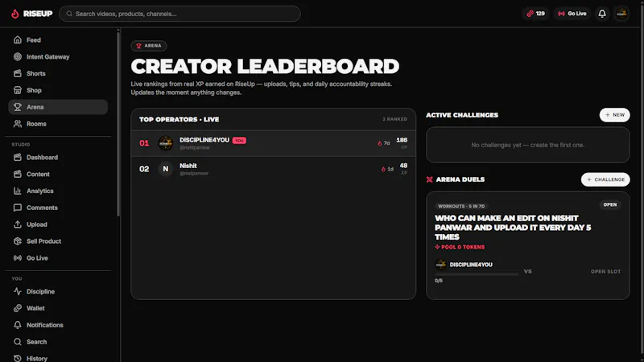Click the flame streak icon for DISCIPLINE4YOU
The height and width of the screenshot is (362, 644).
[379, 143]
